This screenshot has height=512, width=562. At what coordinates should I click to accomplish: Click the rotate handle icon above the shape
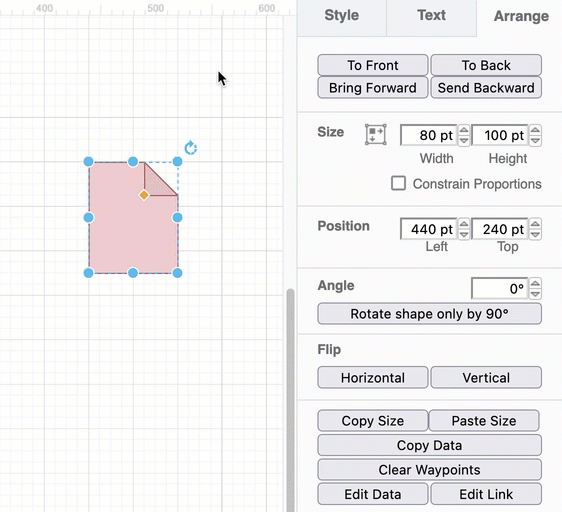191,148
